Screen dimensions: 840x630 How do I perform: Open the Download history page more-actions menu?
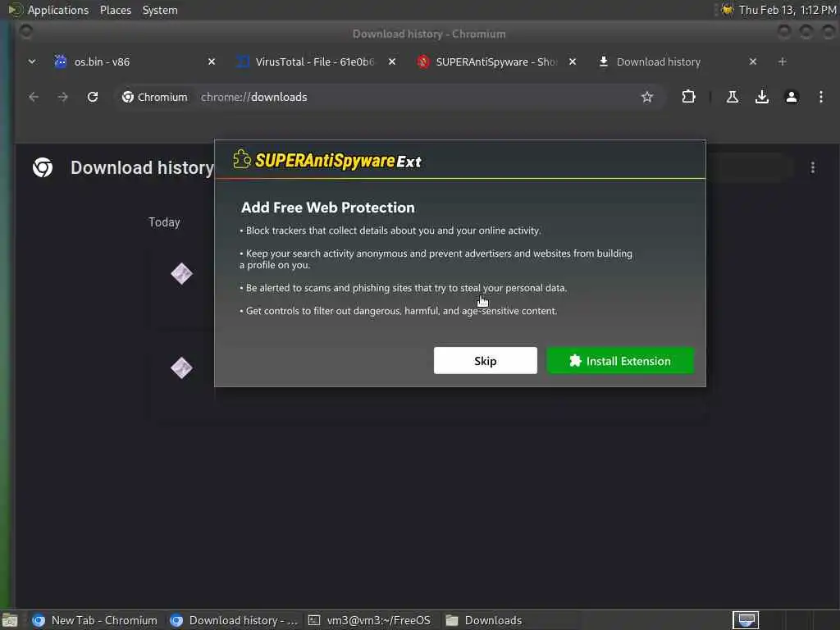pos(813,167)
